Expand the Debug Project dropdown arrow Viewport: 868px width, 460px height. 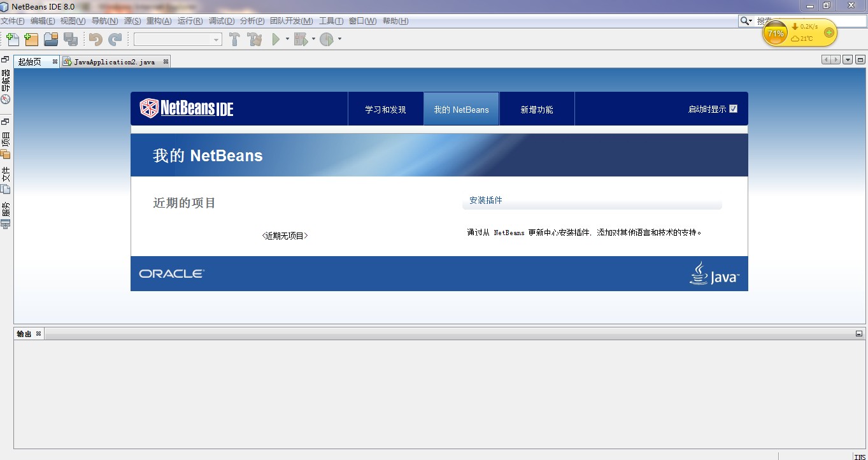[x=313, y=40]
